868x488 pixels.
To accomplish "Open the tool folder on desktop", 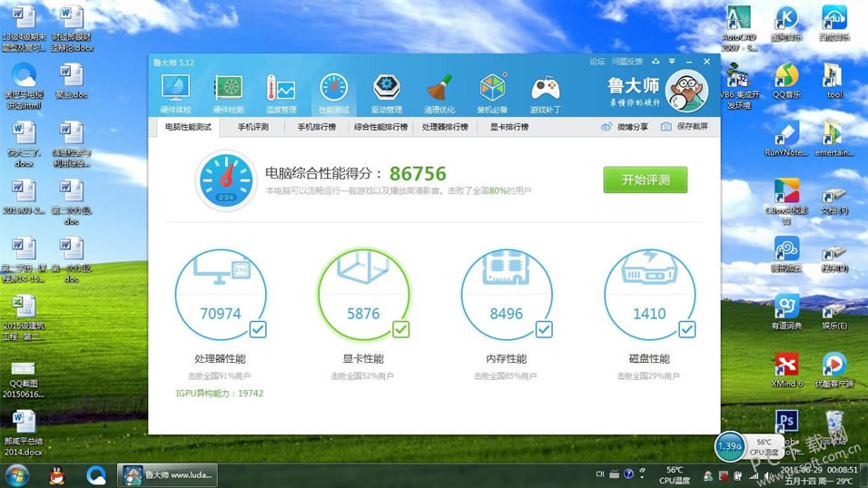I will [x=834, y=82].
